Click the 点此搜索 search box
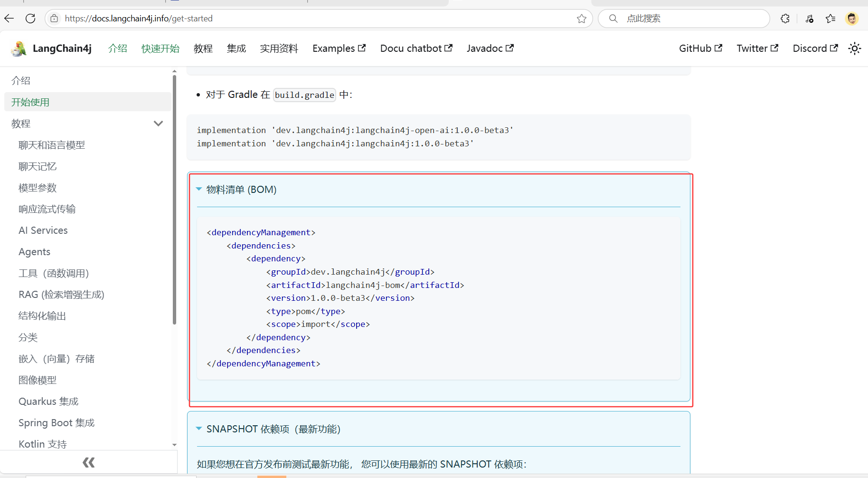 tap(684, 19)
